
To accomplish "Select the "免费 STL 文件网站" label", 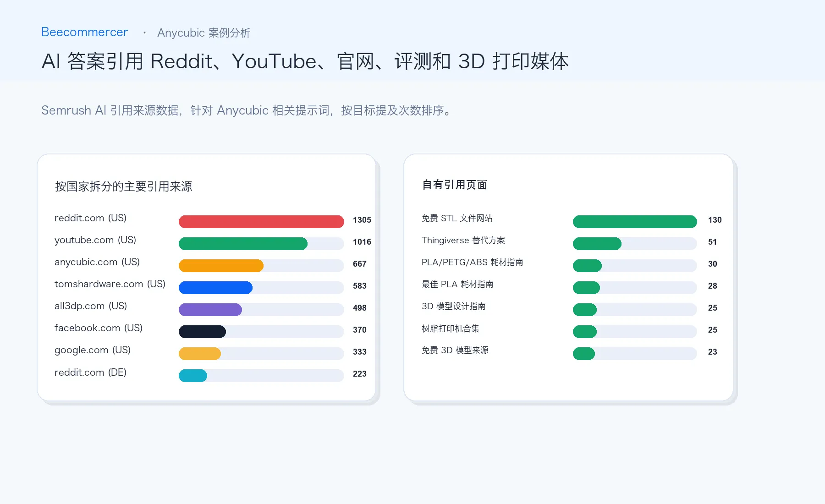I will [x=457, y=218].
